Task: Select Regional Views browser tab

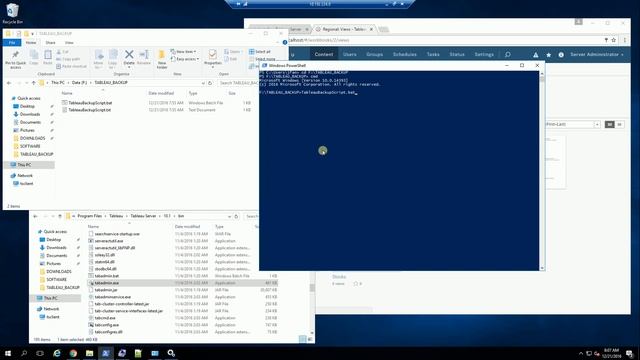Action: click(x=344, y=29)
